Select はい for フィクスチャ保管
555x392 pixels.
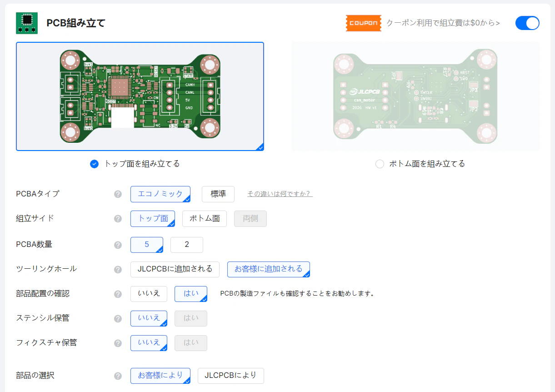(191, 343)
